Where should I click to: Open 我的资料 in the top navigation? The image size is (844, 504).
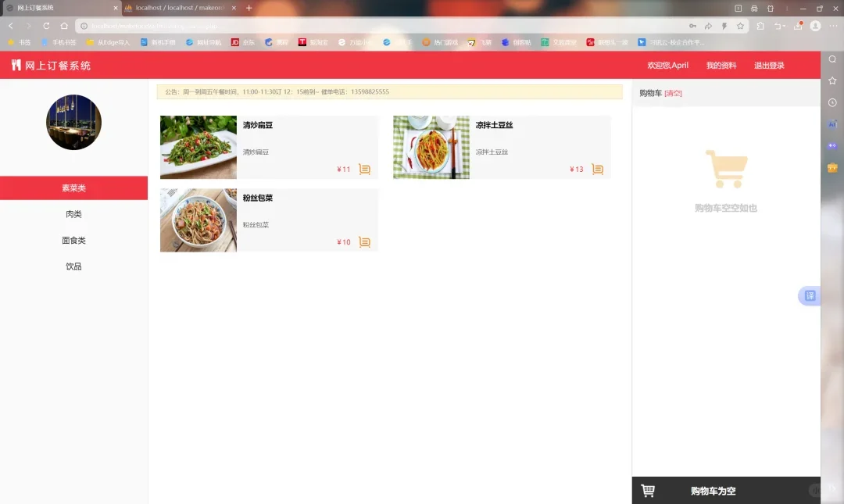(721, 65)
